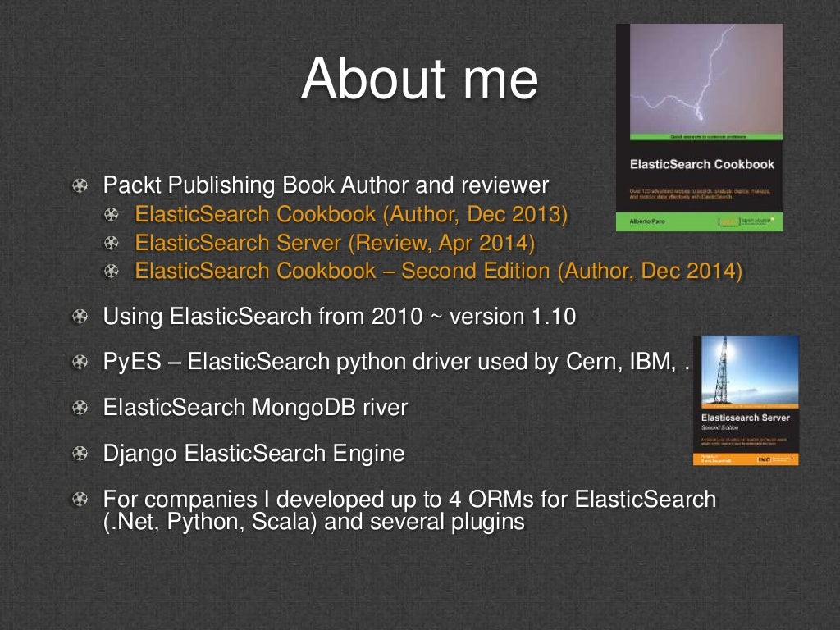This screenshot has height=630, width=840.
Task: Open ElasticSearch Server (Review, Apr 2014) link
Action: (335, 243)
